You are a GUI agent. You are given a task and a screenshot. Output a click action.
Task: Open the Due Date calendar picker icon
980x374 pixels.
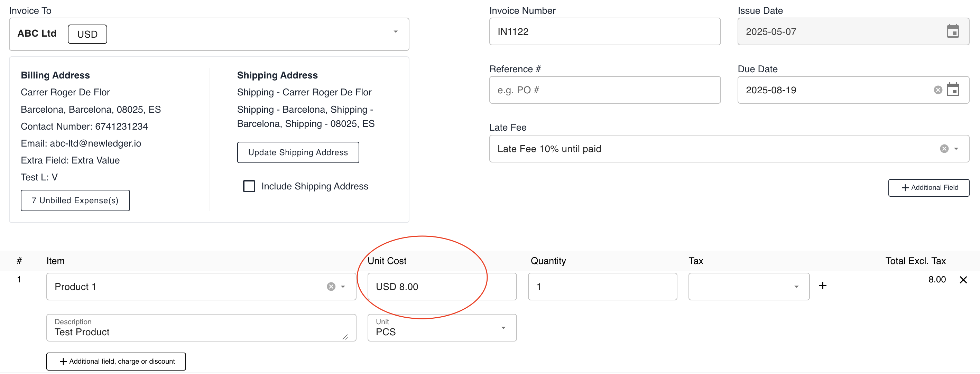click(x=953, y=90)
